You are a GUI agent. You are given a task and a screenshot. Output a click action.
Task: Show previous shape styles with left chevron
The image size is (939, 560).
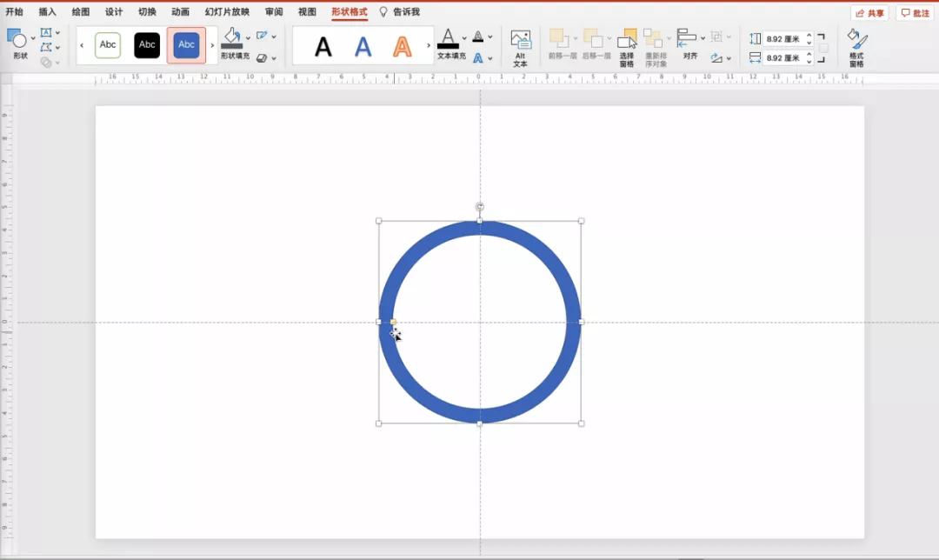[x=82, y=45]
